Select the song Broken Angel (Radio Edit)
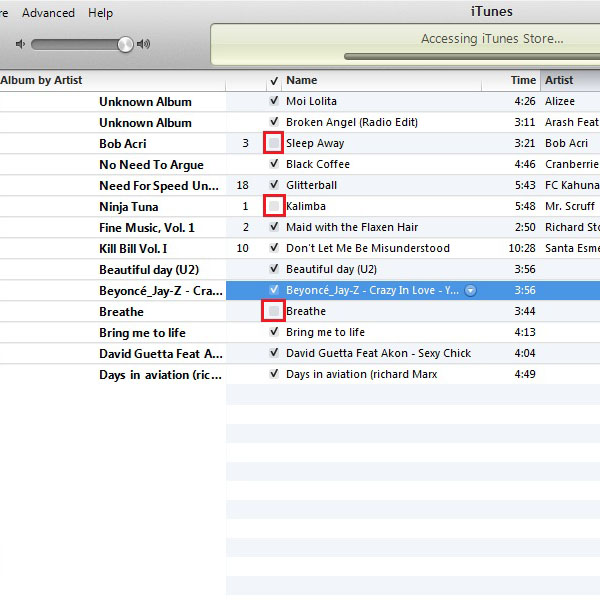The width and height of the screenshot is (600, 600). (352, 122)
